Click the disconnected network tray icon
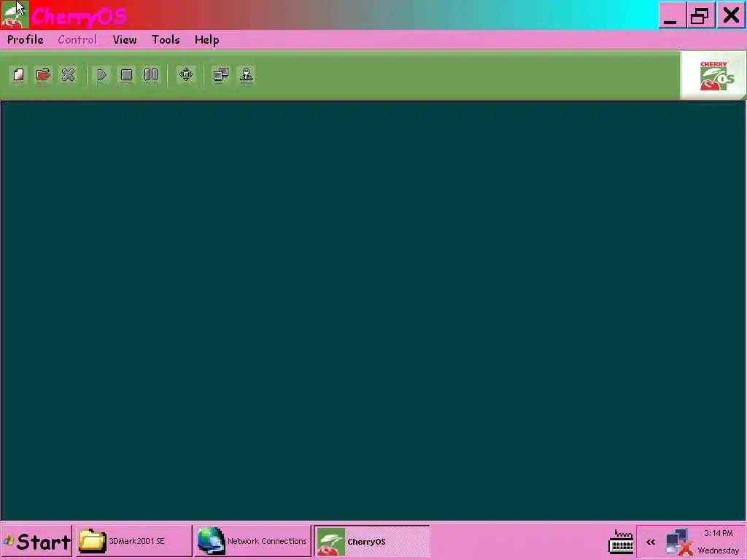747x560 pixels. (x=679, y=542)
